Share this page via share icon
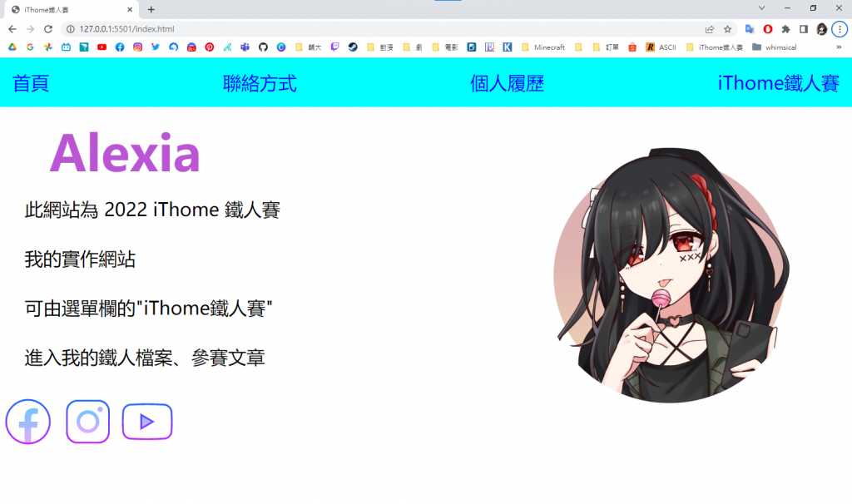The height and width of the screenshot is (504, 852). point(710,29)
